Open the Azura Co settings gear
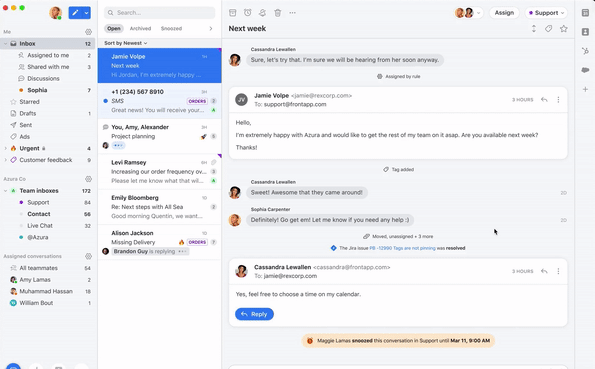The height and width of the screenshot is (369, 595). click(x=88, y=179)
